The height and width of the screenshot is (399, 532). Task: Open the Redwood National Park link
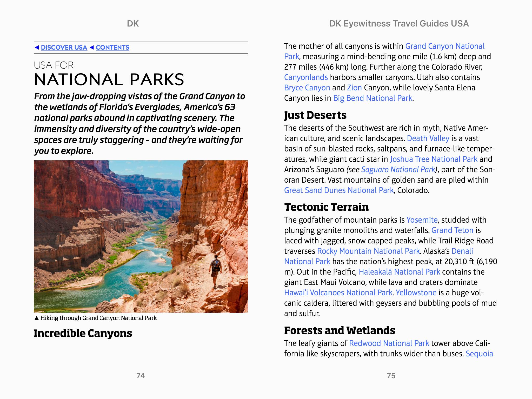tap(389, 343)
